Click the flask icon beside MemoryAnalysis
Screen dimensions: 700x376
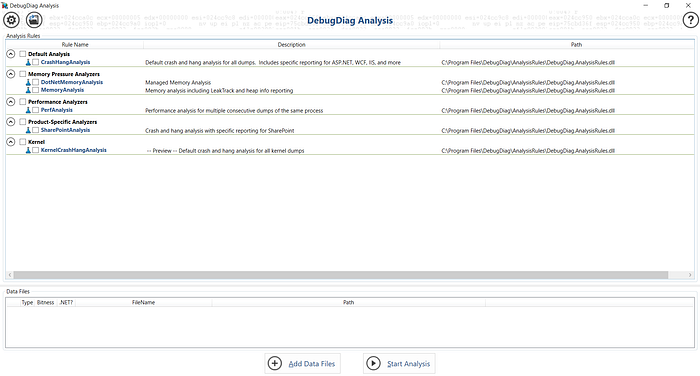[28, 90]
